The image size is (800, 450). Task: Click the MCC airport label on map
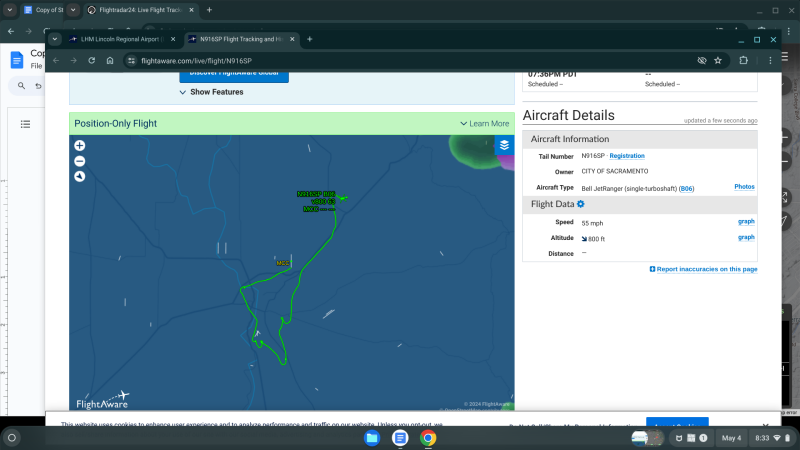coord(283,263)
